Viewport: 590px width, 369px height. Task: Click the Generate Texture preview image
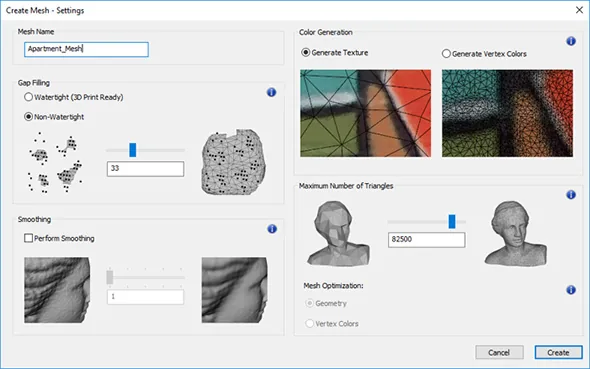[365, 113]
